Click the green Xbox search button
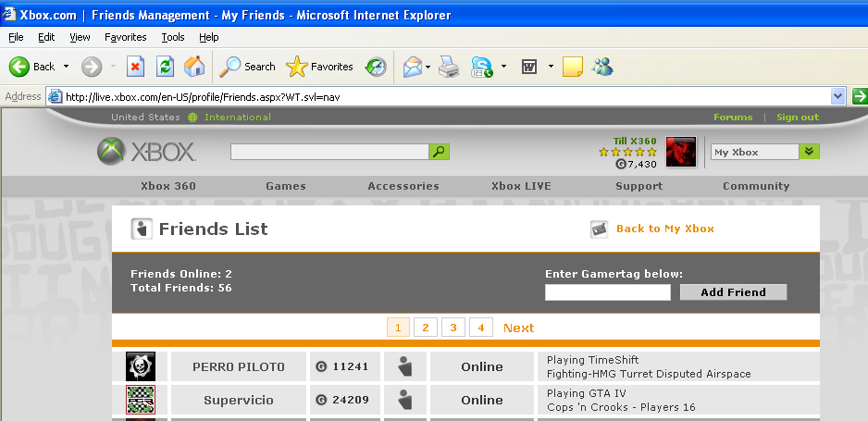 click(439, 152)
